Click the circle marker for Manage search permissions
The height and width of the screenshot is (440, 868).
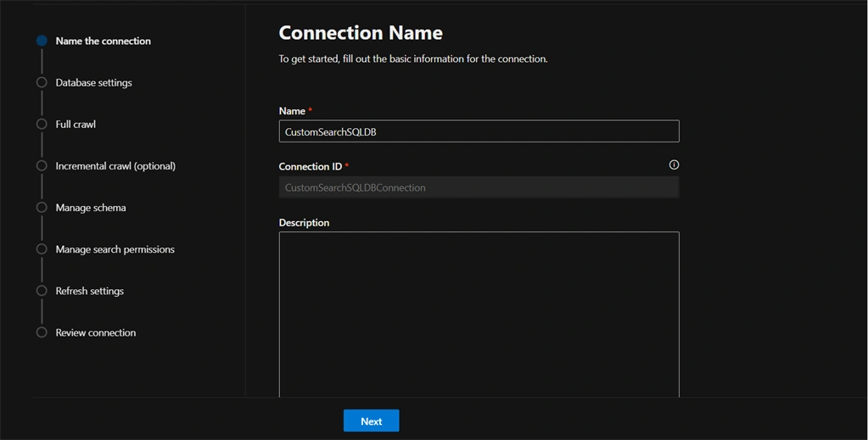42,249
